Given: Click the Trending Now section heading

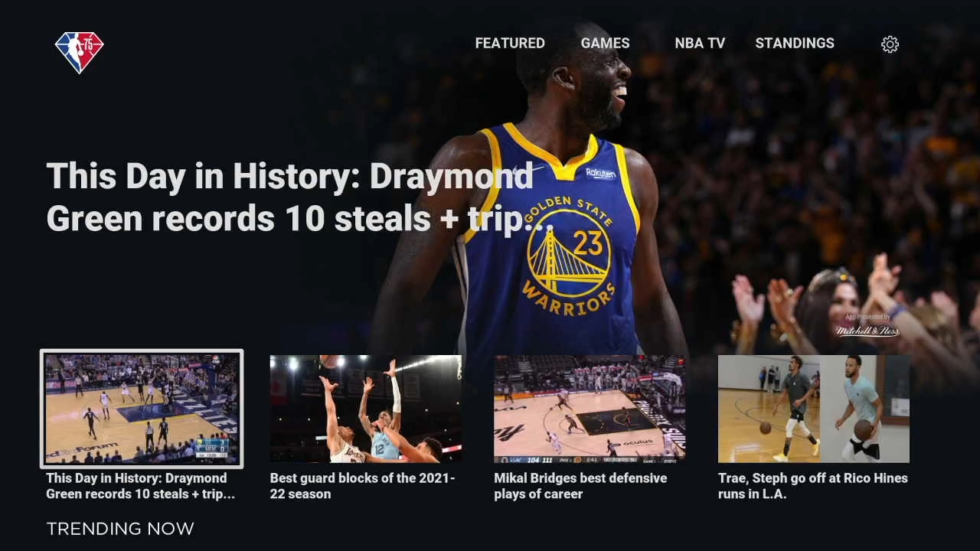Looking at the screenshot, I should click(120, 529).
